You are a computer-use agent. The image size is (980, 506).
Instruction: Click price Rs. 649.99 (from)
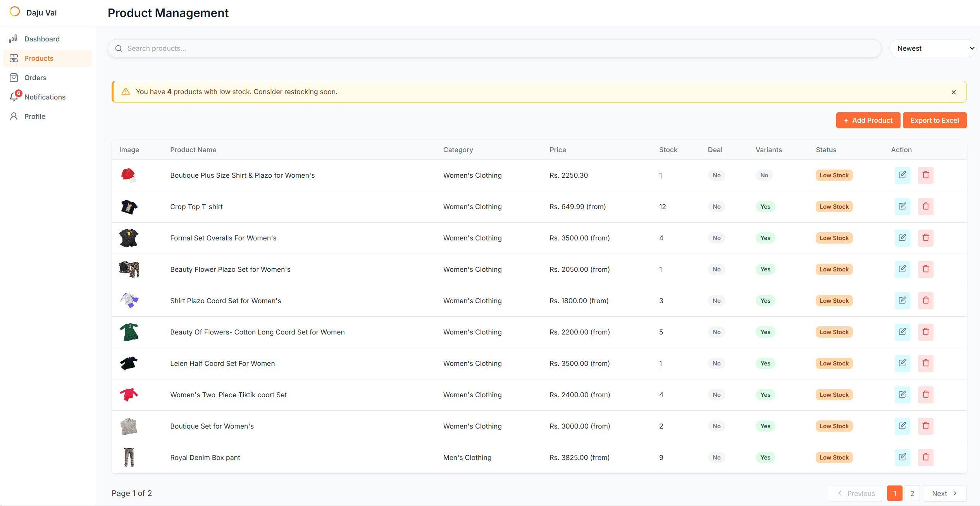[x=577, y=206]
